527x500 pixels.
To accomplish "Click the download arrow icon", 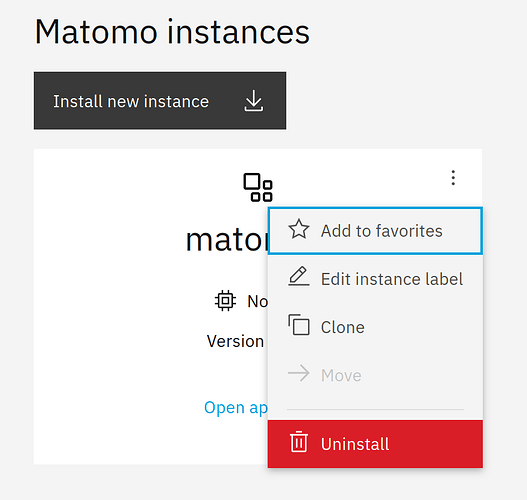I will (x=253, y=101).
